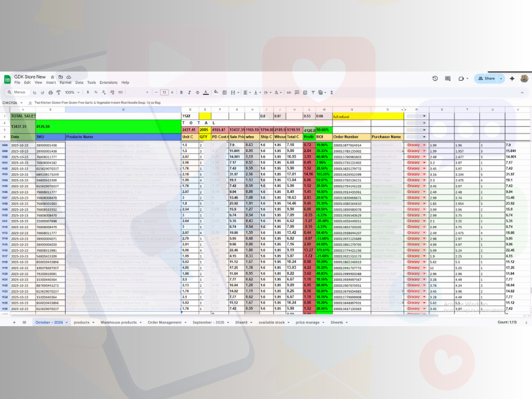Image resolution: width=532 pixels, height=399 pixels.
Task: Format as currency with the dollar icon
Action: coord(88,92)
